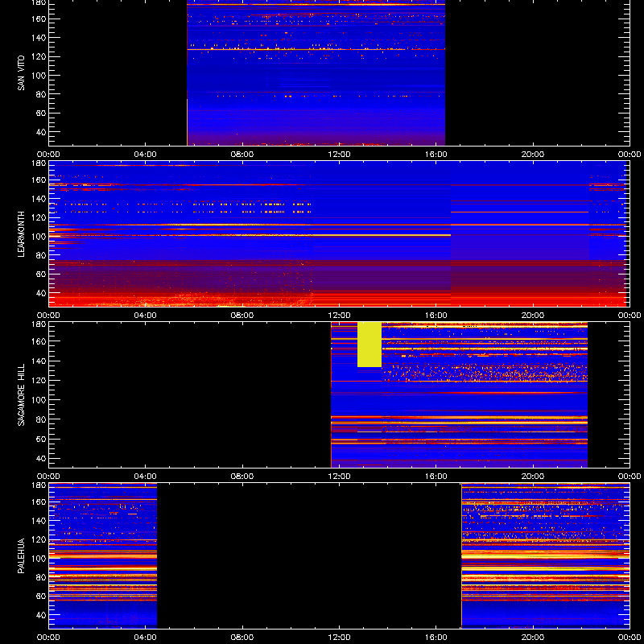Click the 20:00 time label under Sagamore Hill
This screenshot has height=644, width=644.
coord(533,477)
